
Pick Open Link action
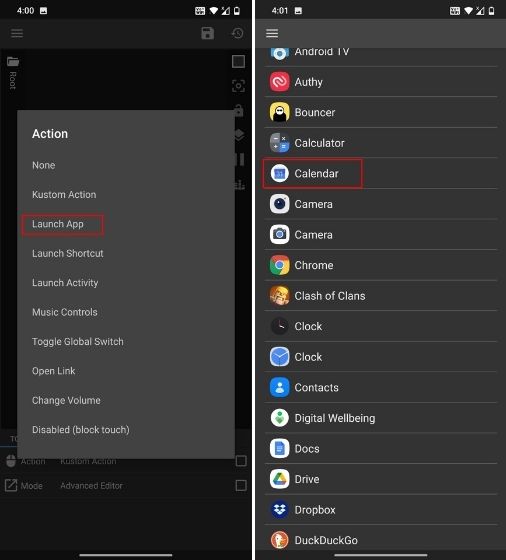pos(54,371)
